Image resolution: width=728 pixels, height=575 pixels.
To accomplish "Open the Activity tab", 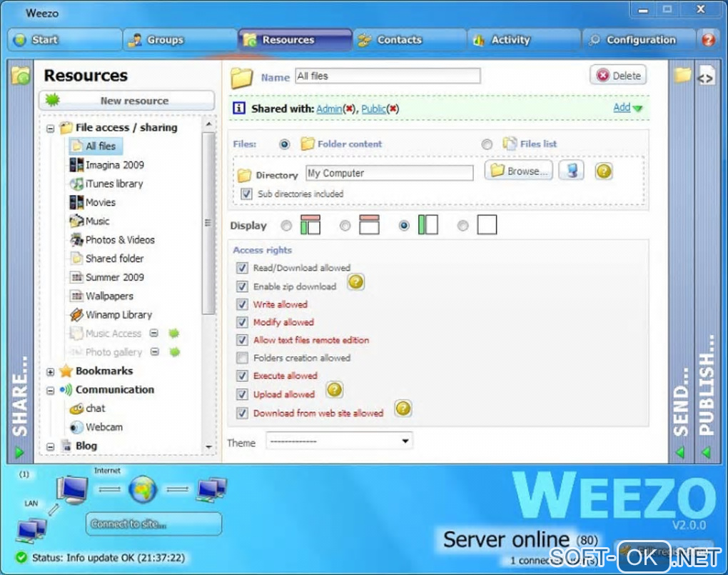I will pyautogui.click(x=524, y=39).
